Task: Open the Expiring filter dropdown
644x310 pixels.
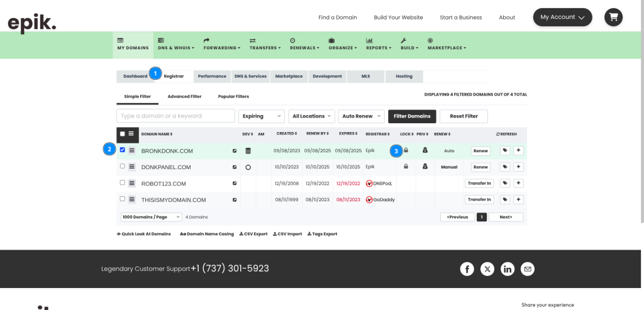Action: coord(262,116)
